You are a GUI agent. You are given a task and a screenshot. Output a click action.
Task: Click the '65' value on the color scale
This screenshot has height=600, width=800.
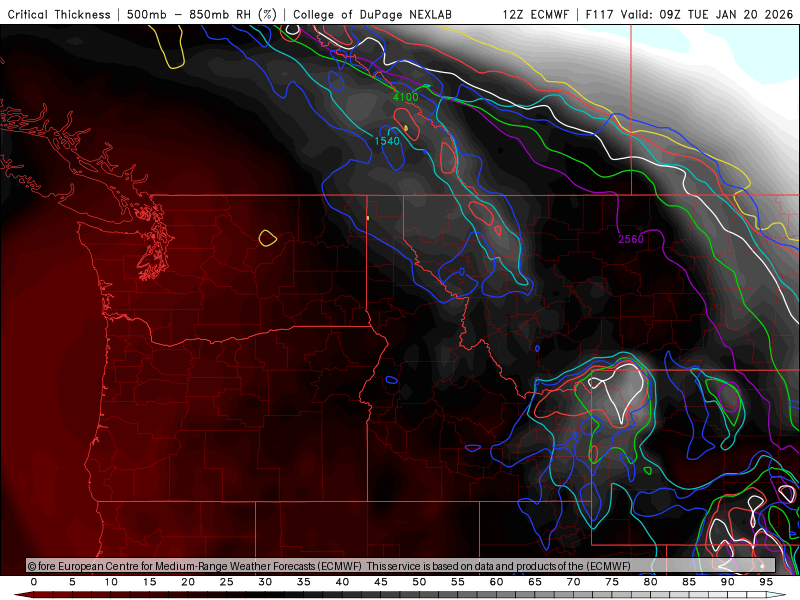(x=535, y=582)
